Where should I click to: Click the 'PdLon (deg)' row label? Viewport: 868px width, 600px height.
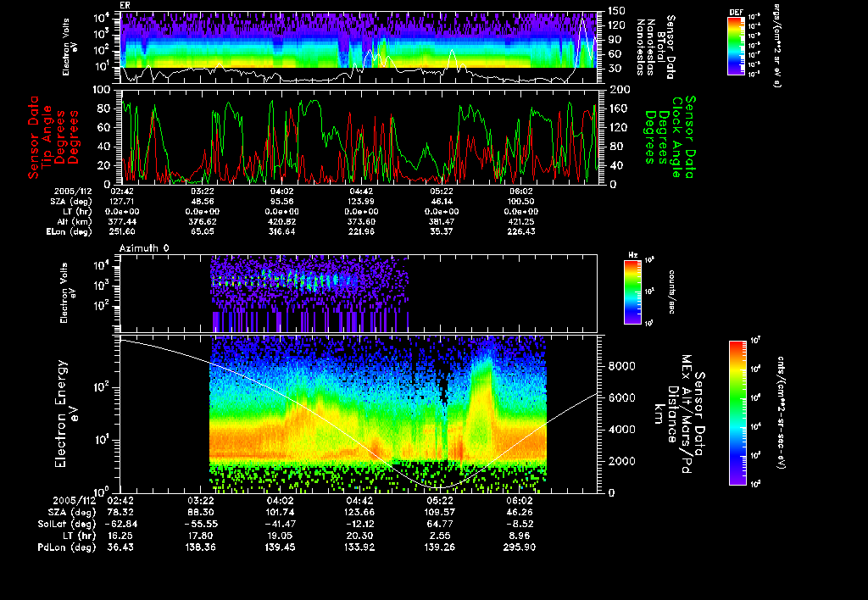click(x=67, y=547)
